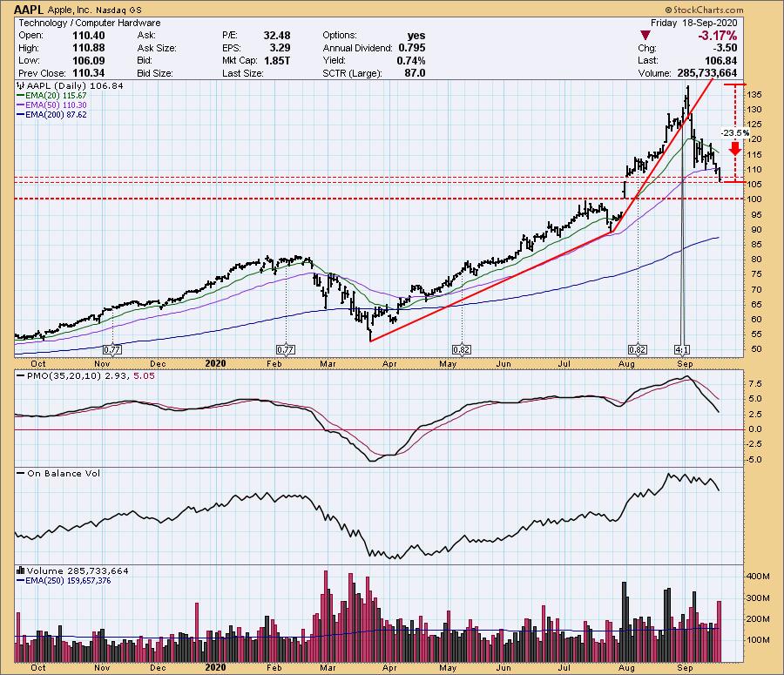Click the Bid Size label
This screenshot has width=784, height=675.
(x=155, y=73)
